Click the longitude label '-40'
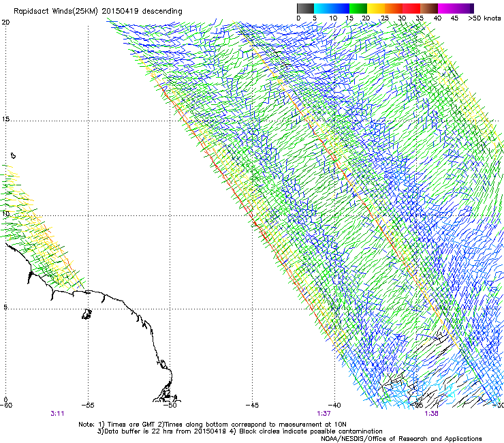The width and height of the screenshot is (504, 443). pos(334,405)
